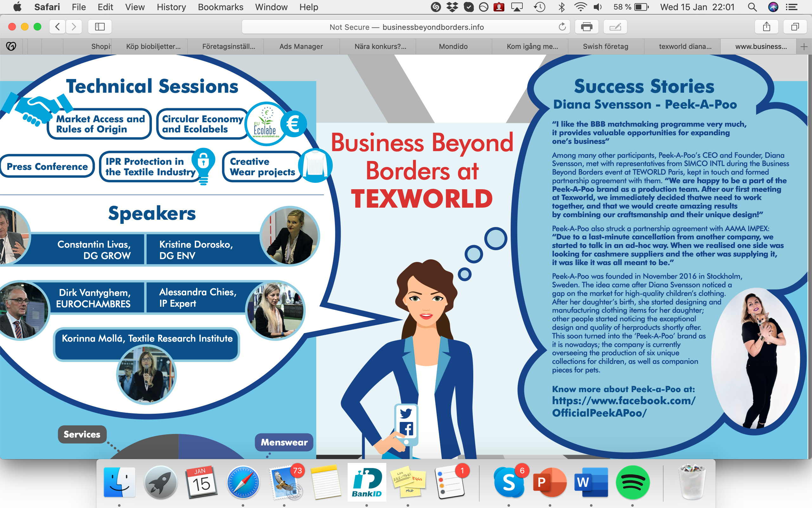Switch to the Mondido tab
The image size is (812, 508).
453,47
